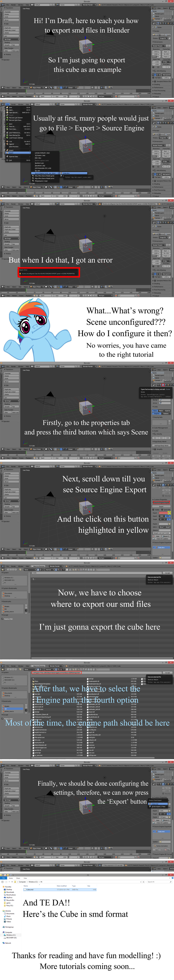Select the Cube.smd file icon in Explorer
The width and height of the screenshot is (174, 980).
[x=25, y=889]
